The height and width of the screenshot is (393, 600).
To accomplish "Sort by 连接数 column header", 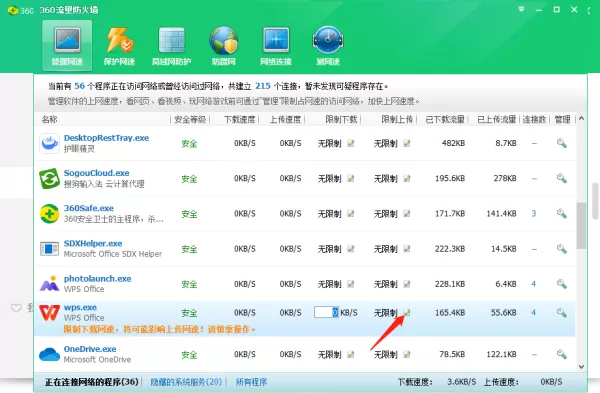I will [x=535, y=119].
